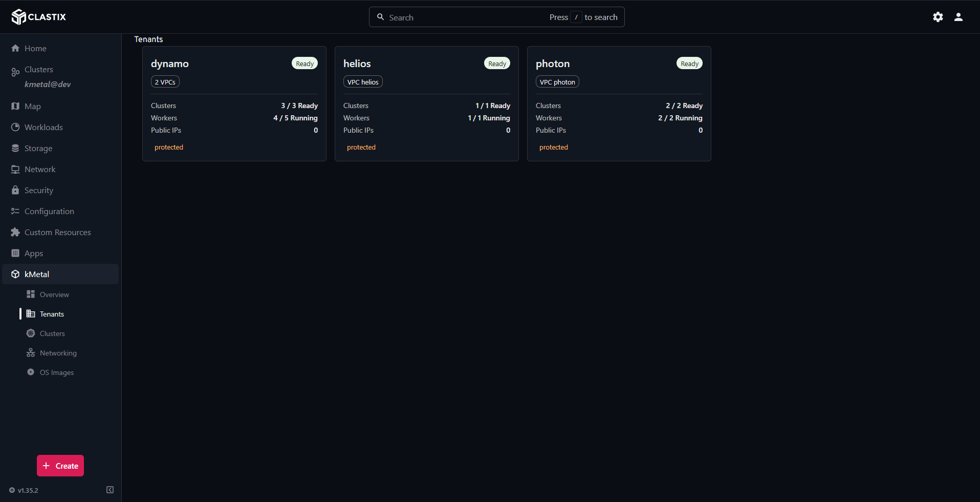The width and height of the screenshot is (980, 502).
Task: Open the Overview submenu label
Action: coord(54,295)
